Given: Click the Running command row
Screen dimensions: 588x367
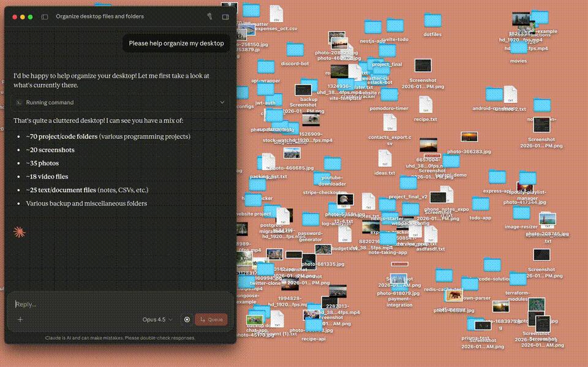Looking at the screenshot, I should (x=120, y=102).
